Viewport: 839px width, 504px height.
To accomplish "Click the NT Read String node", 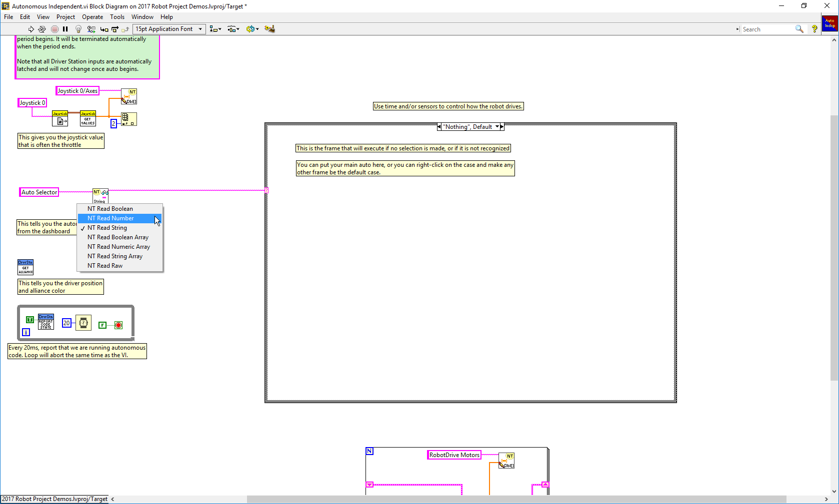I will tap(100, 196).
